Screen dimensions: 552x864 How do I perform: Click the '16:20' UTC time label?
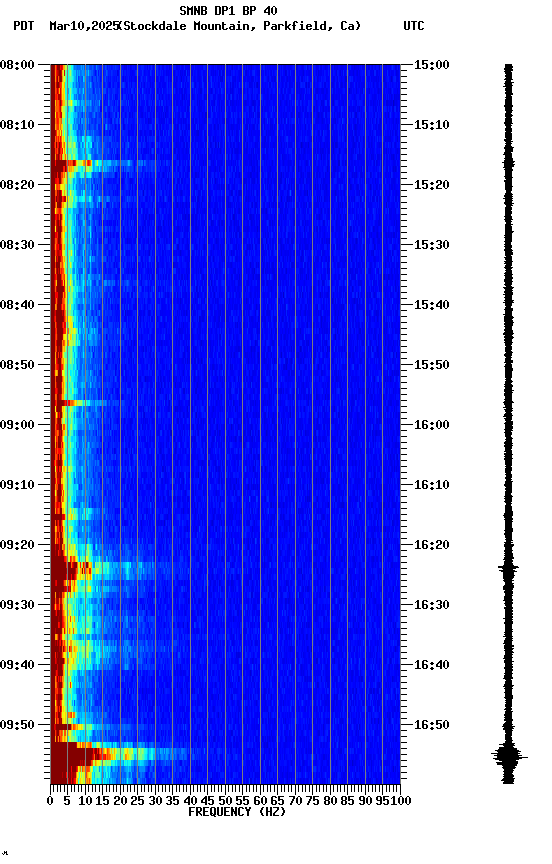coord(431,545)
